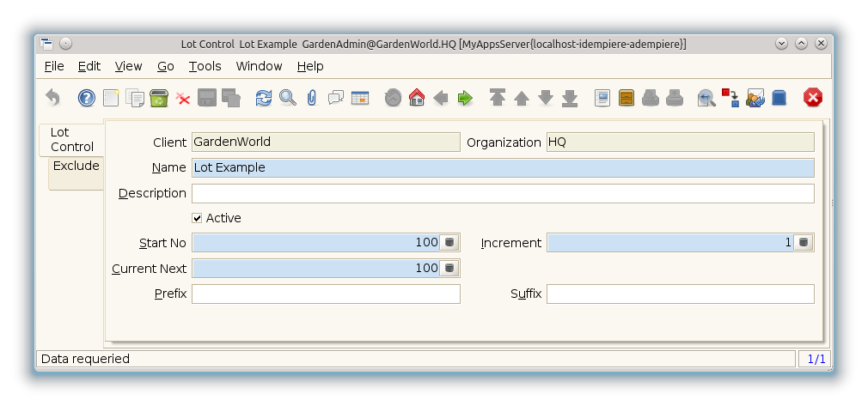868x406 pixels.
Task: Click into the Description field
Action: (502, 193)
